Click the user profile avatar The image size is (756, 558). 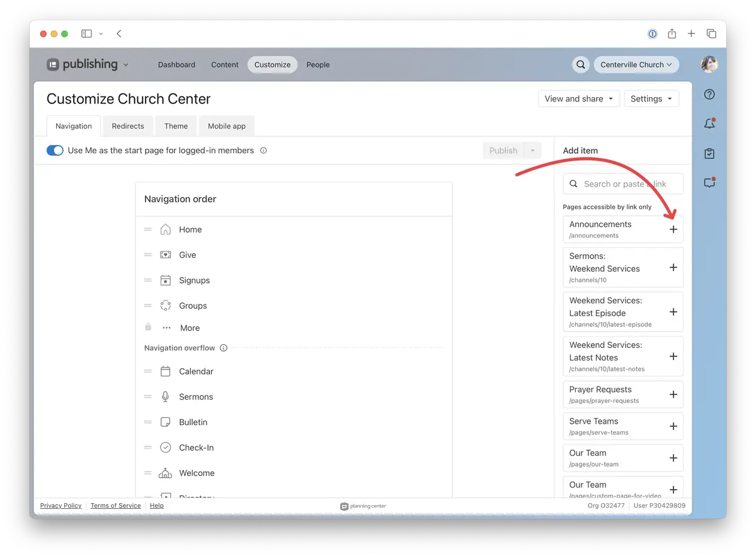[x=709, y=64]
